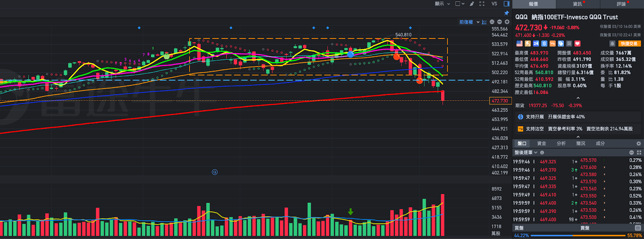Click the trade row priced 469.390
The width and height of the screenshot is (644, 239).
point(545,211)
